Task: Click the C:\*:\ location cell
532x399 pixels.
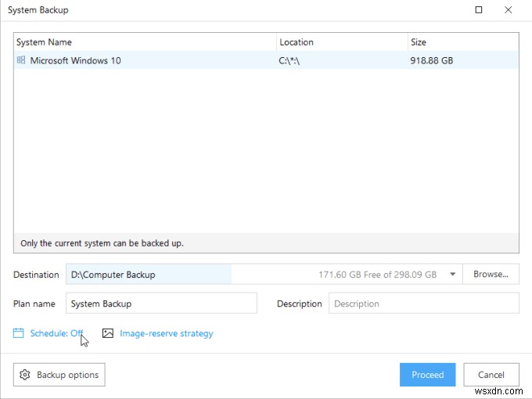Action: pos(289,60)
